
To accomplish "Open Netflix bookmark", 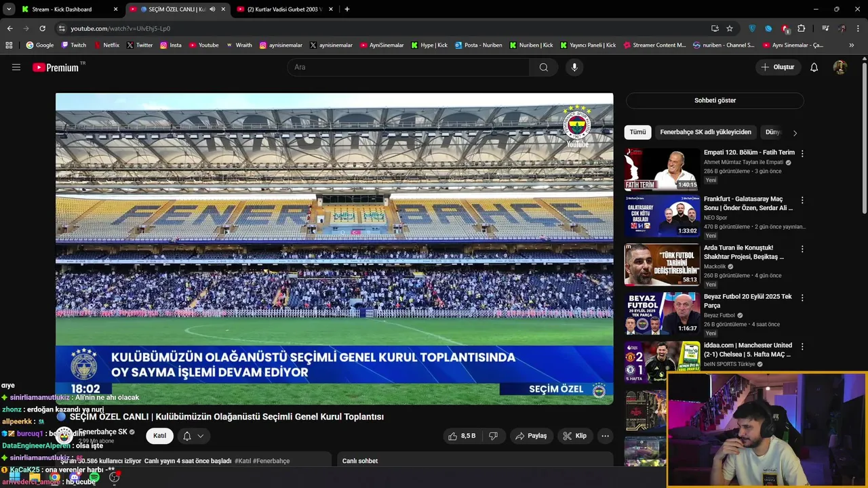I will click(106, 45).
